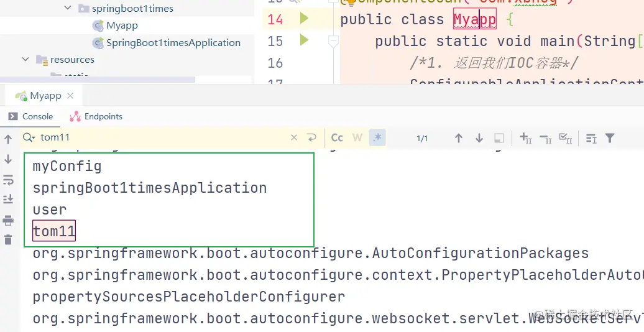Image resolution: width=644 pixels, height=332 pixels.
Task: Clear all console output with trash icon
Action: click(8, 239)
